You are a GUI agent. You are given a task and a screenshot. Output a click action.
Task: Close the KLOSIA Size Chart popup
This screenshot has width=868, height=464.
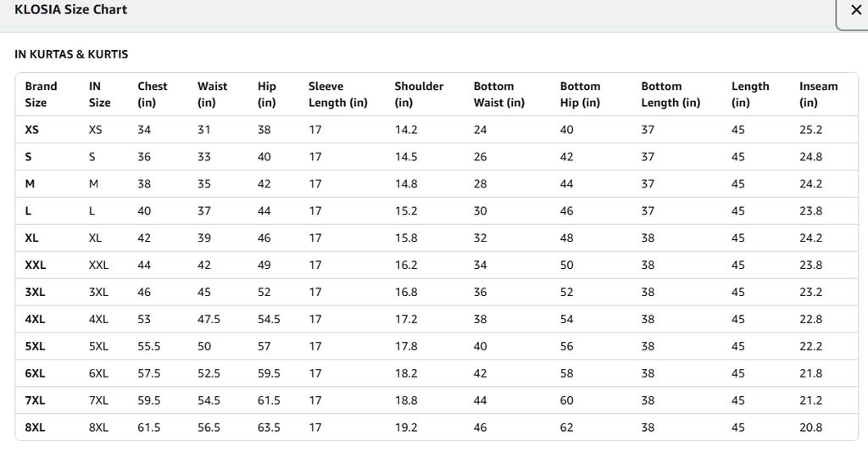[854, 11]
